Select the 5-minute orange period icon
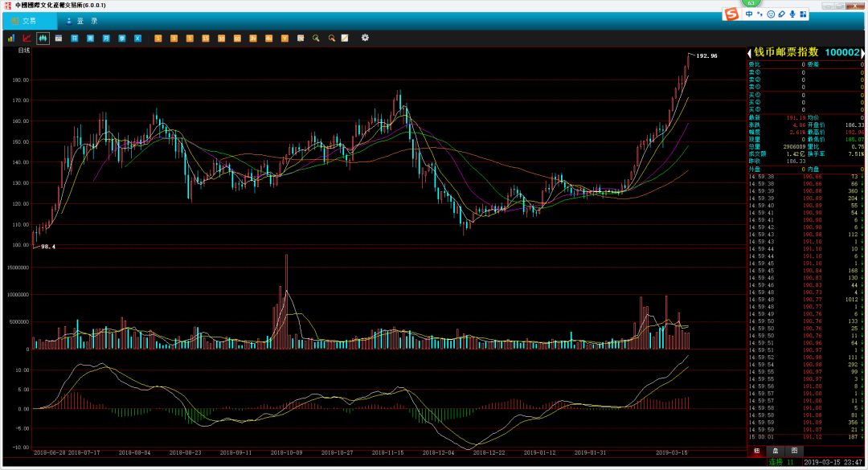This screenshot has width=868, height=470. point(190,39)
